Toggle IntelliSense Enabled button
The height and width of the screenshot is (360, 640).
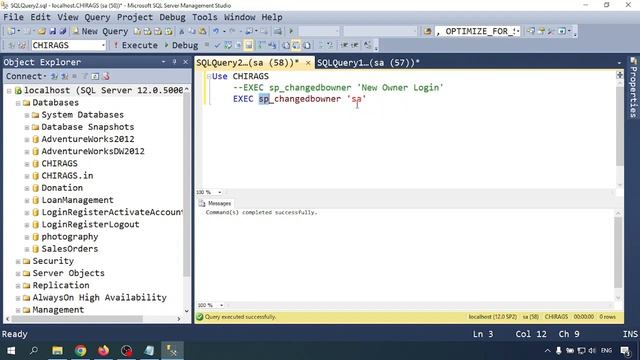[249, 45]
